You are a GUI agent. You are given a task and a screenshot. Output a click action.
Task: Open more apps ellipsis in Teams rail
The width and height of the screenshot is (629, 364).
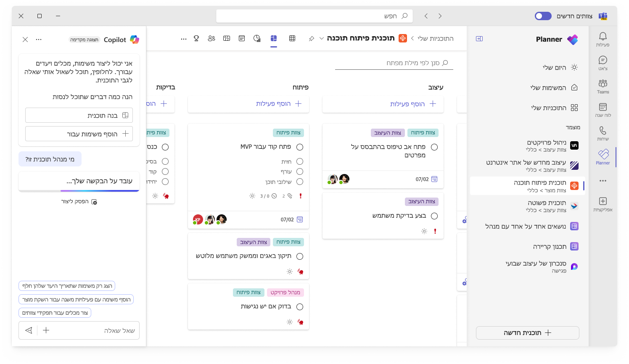tap(603, 181)
